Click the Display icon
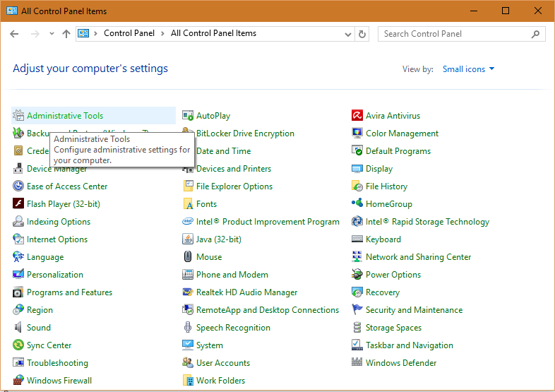Viewport: 555px width, 392px height. point(357,169)
